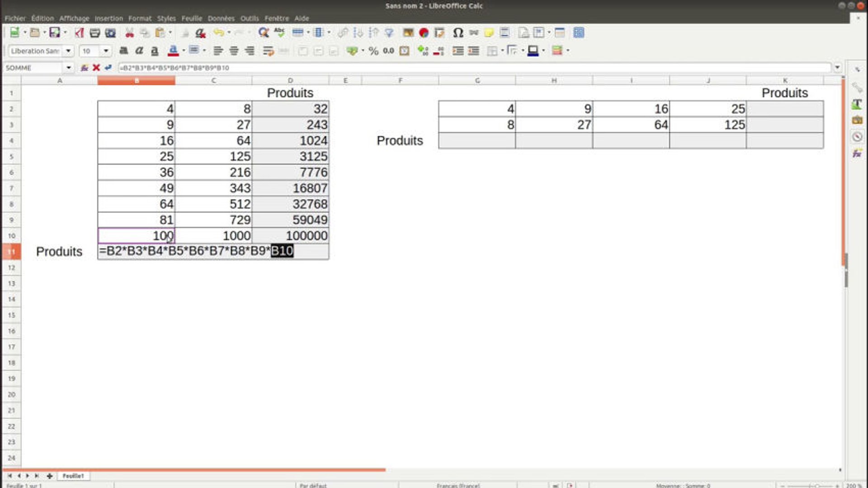
Task: Toggle Align Left
Action: tap(218, 51)
